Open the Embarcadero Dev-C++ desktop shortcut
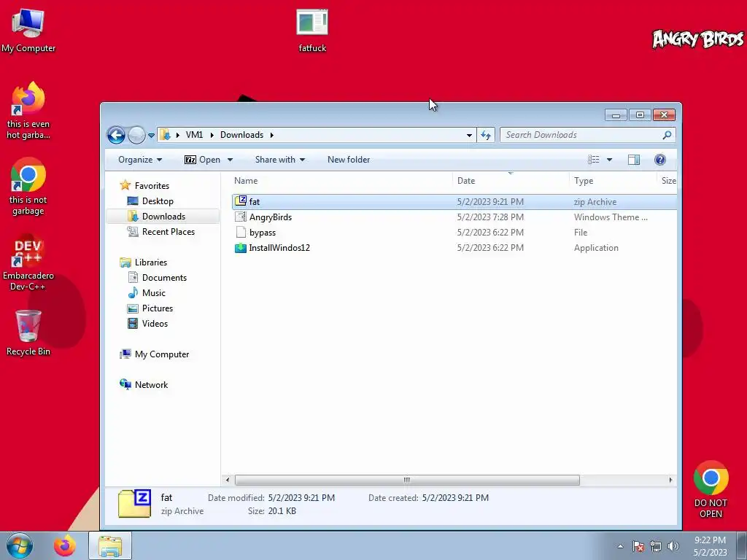The width and height of the screenshot is (747, 560). (28, 262)
